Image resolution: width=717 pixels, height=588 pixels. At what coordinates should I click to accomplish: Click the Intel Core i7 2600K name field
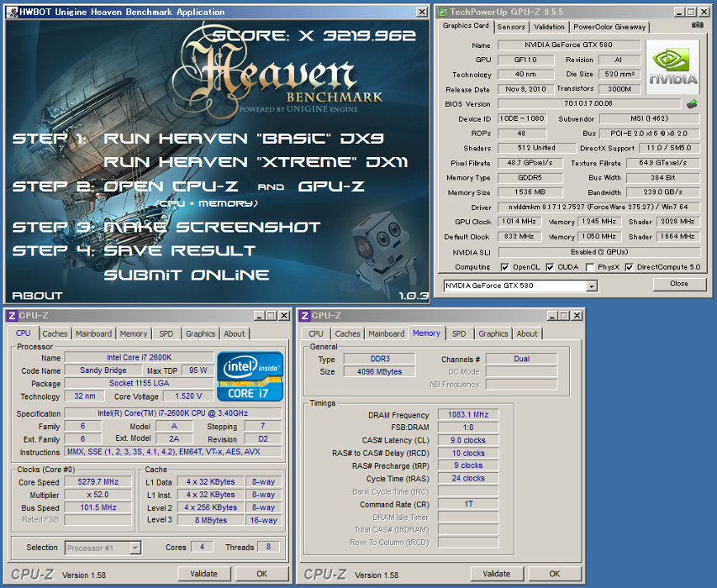(x=139, y=357)
